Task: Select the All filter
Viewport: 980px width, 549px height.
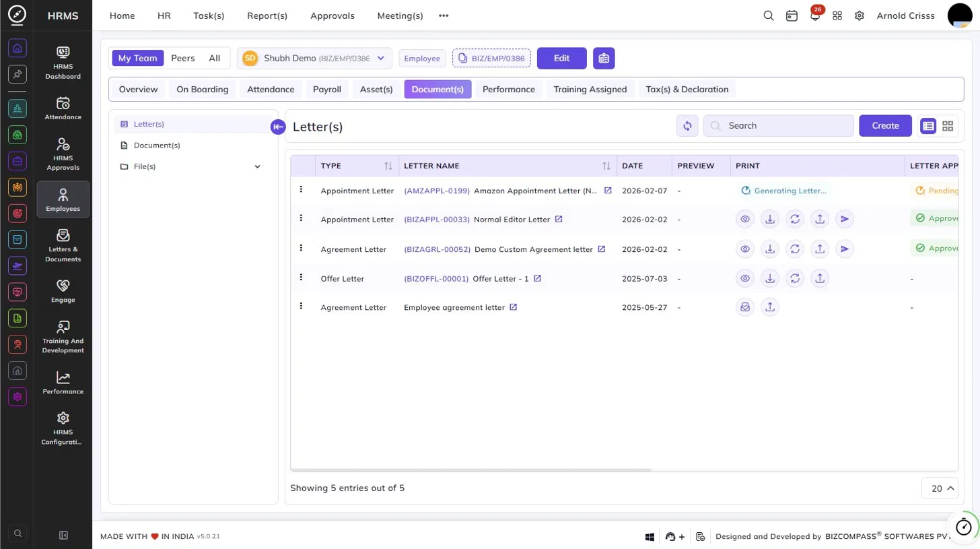Action: (x=215, y=58)
